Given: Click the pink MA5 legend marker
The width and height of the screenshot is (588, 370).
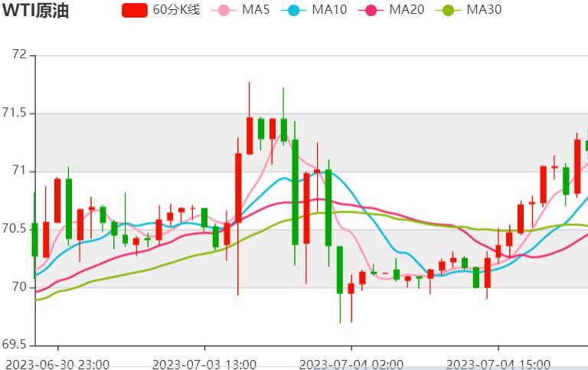Looking at the screenshot, I should pyautogui.click(x=224, y=10).
